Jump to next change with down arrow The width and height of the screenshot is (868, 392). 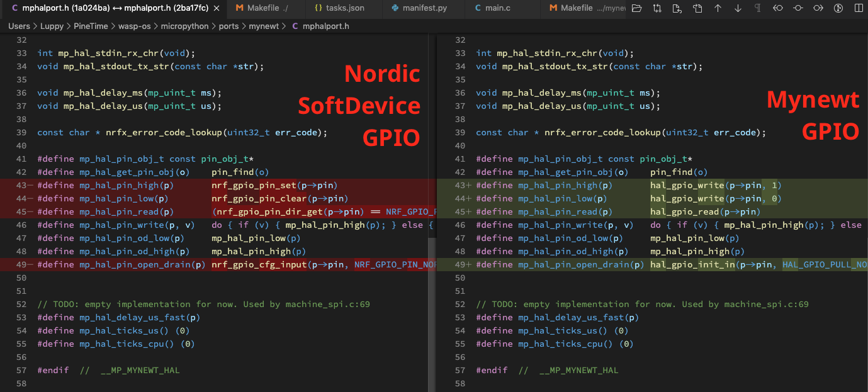(738, 9)
